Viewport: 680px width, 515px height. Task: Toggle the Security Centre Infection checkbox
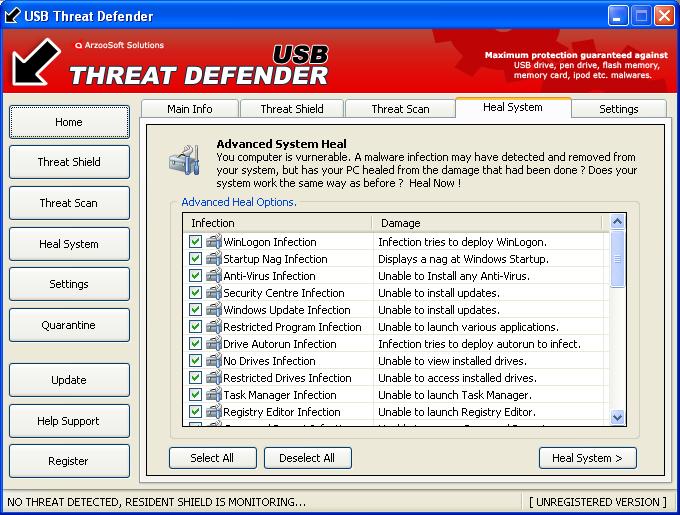(x=195, y=292)
